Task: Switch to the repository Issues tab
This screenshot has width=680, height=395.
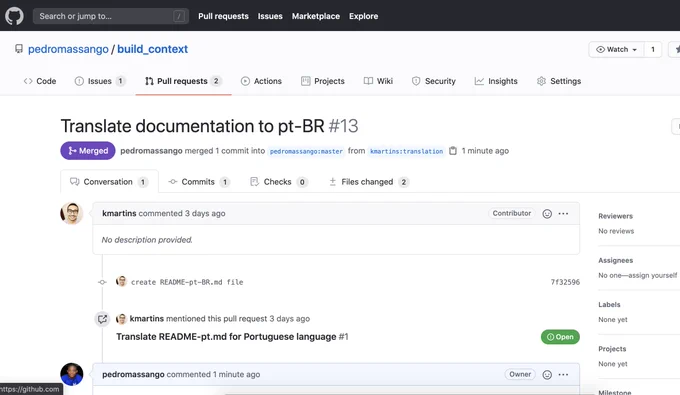Action: click(x=100, y=81)
